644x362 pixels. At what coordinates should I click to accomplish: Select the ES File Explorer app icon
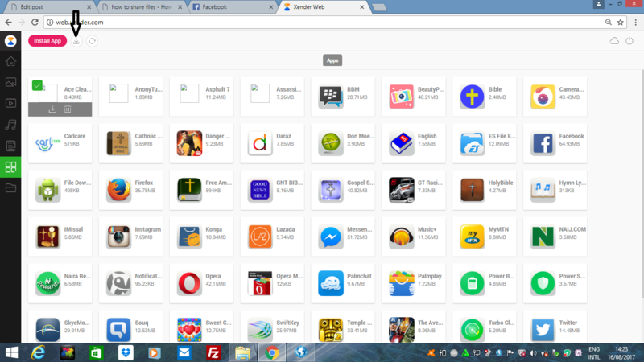click(472, 143)
